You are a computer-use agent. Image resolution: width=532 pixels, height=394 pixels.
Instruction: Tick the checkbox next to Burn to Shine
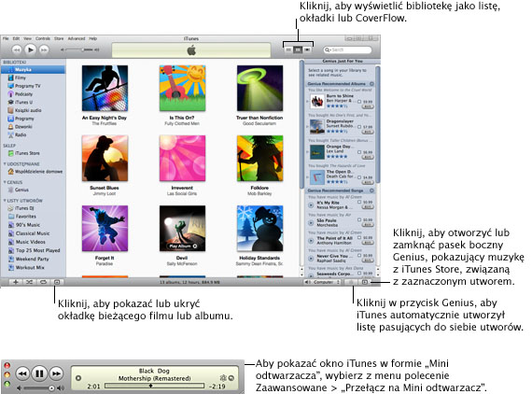coord(359,102)
